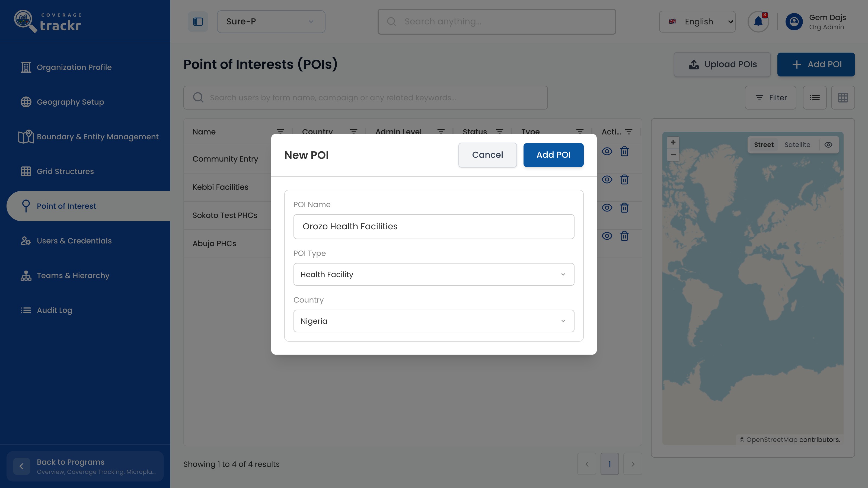Screen dimensions: 868x488
Task: Open the Sure-P program dropdown
Action: pyautogui.click(x=271, y=22)
